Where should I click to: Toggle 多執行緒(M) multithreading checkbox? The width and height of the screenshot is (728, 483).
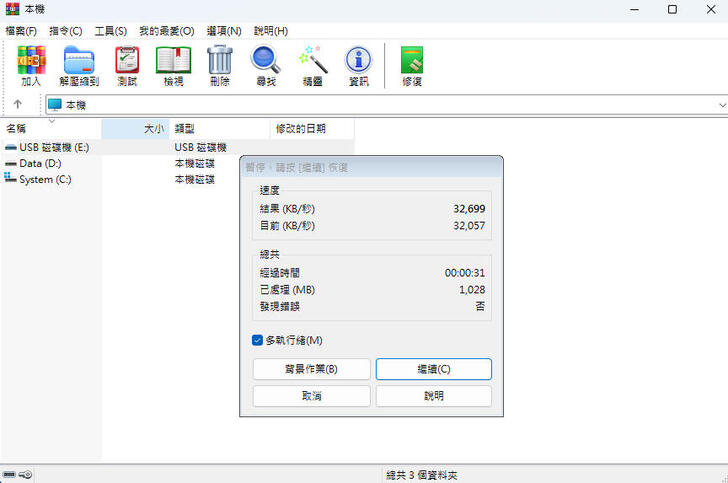257,340
